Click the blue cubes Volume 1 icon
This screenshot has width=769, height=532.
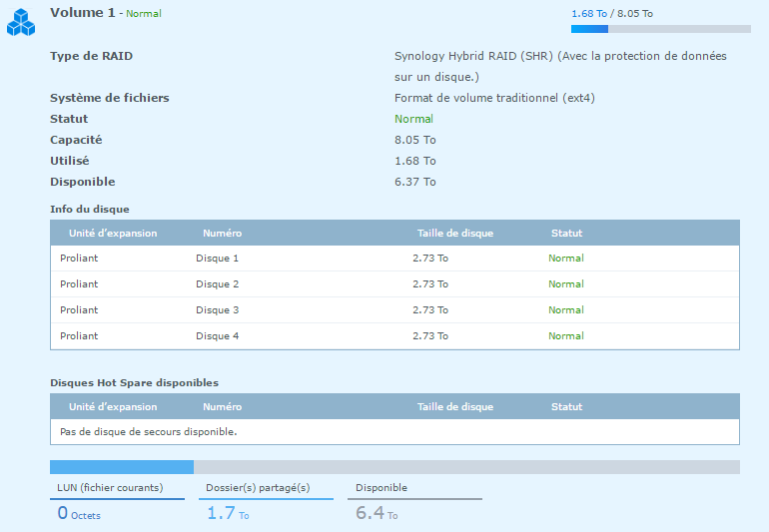pyautogui.click(x=22, y=23)
